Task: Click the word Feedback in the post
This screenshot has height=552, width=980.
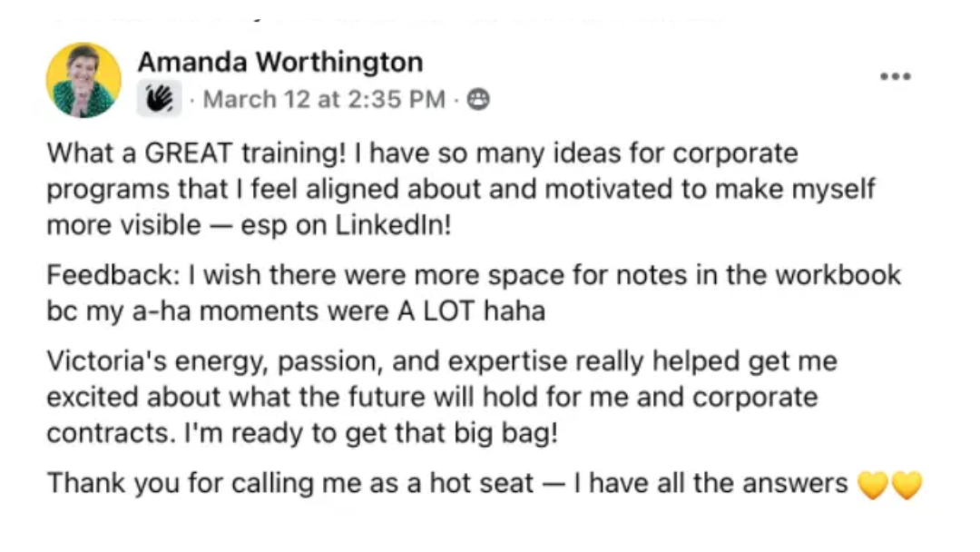Action: coord(98,275)
